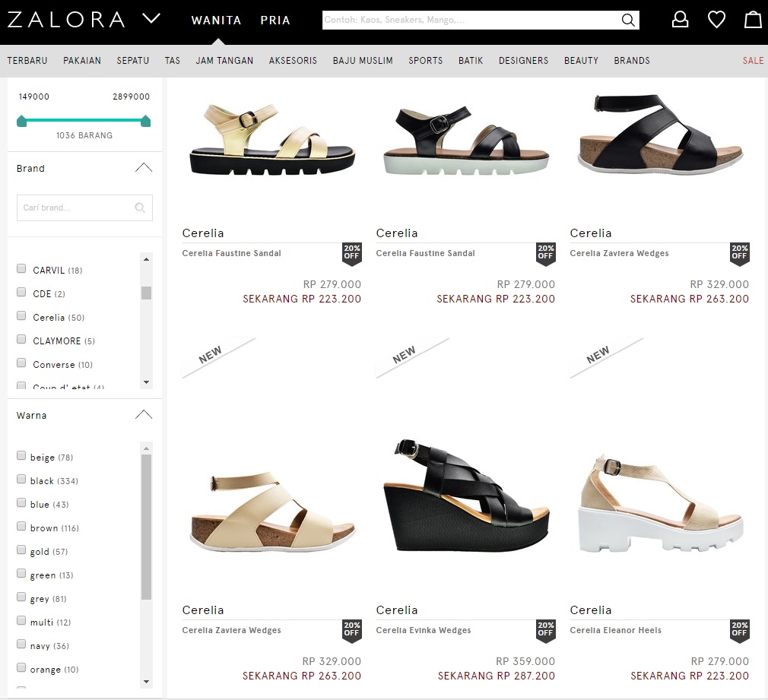Click the brand list scroll up arrow
Screen dimensions: 768x700
(x=146, y=259)
